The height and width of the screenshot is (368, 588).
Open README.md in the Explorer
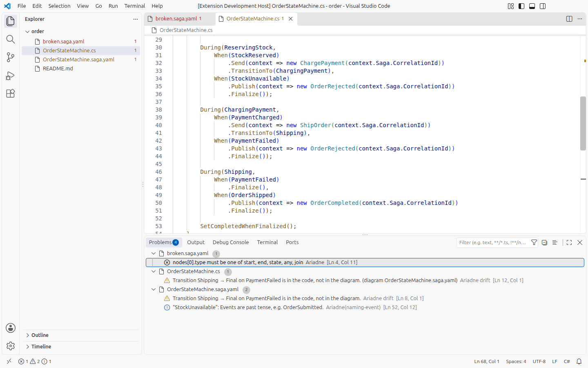point(81,69)
